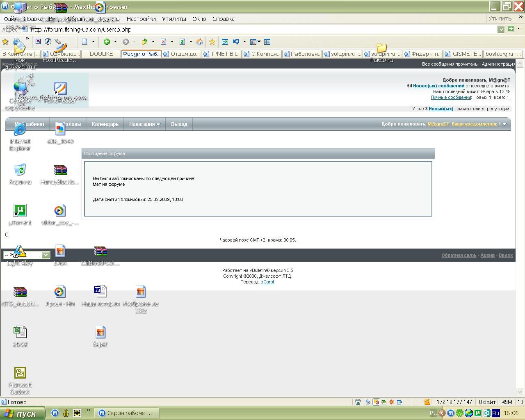Click the green Back arrow button
Screen dimensions: 525x420
(107, 41)
